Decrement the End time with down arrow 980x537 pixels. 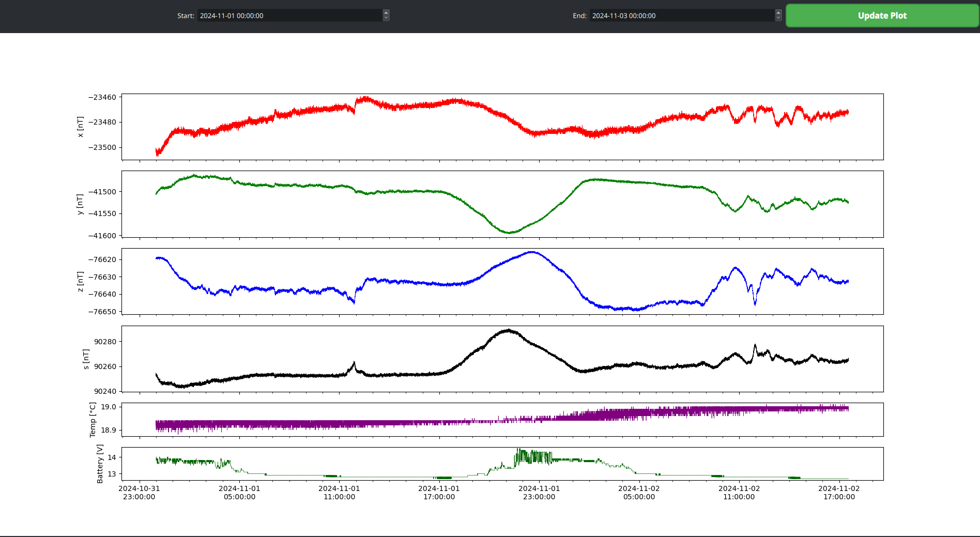778,19
